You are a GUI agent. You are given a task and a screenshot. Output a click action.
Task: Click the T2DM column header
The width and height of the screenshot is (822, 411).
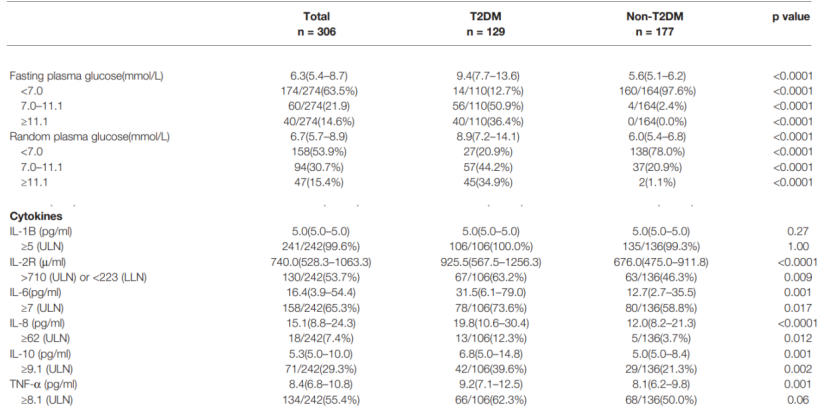[x=486, y=17]
